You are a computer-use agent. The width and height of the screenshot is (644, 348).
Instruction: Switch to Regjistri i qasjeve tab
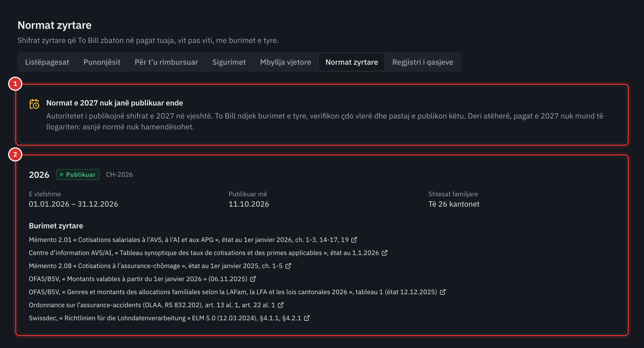(x=423, y=62)
